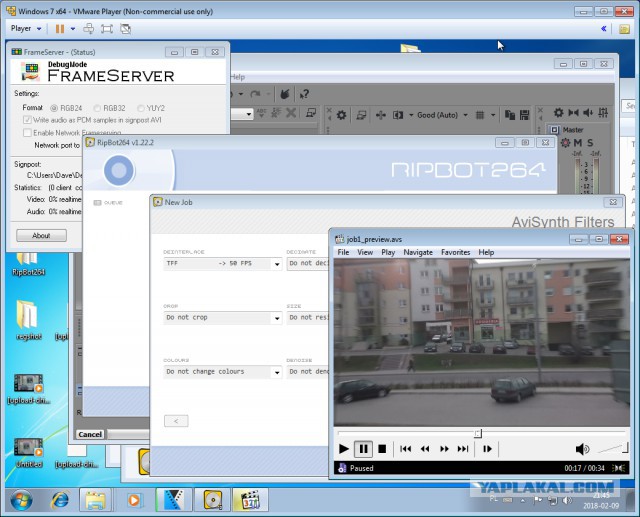Enter VMware full screen mode icon
This screenshot has width=640, height=517.
tap(107, 29)
